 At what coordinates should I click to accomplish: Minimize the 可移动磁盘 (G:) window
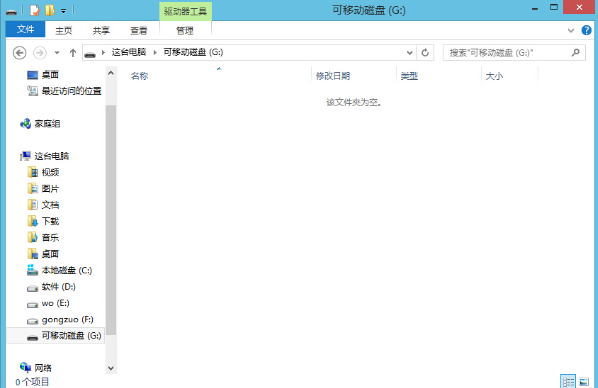point(535,8)
